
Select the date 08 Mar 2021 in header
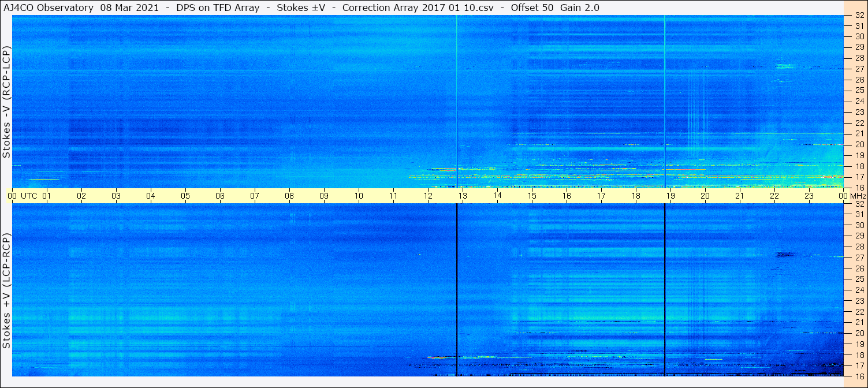(129, 8)
